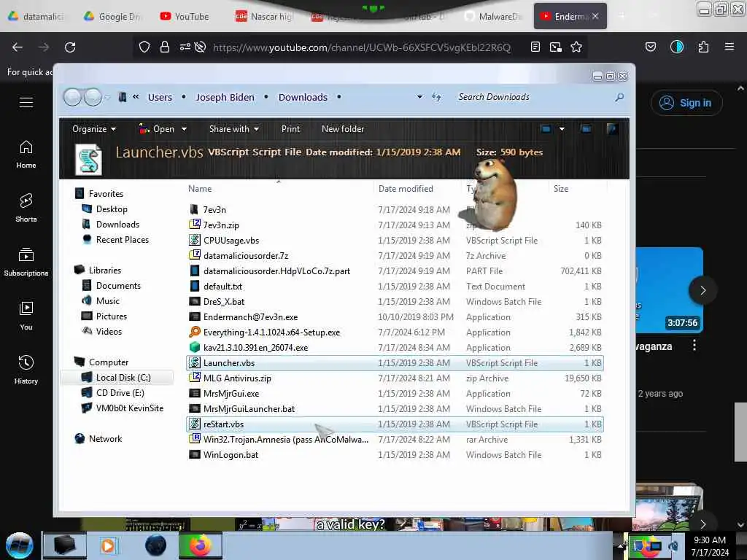The height and width of the screenshot is (560, 747).
Task: Click the Print toolbar button
Action: tap(290, 129)
